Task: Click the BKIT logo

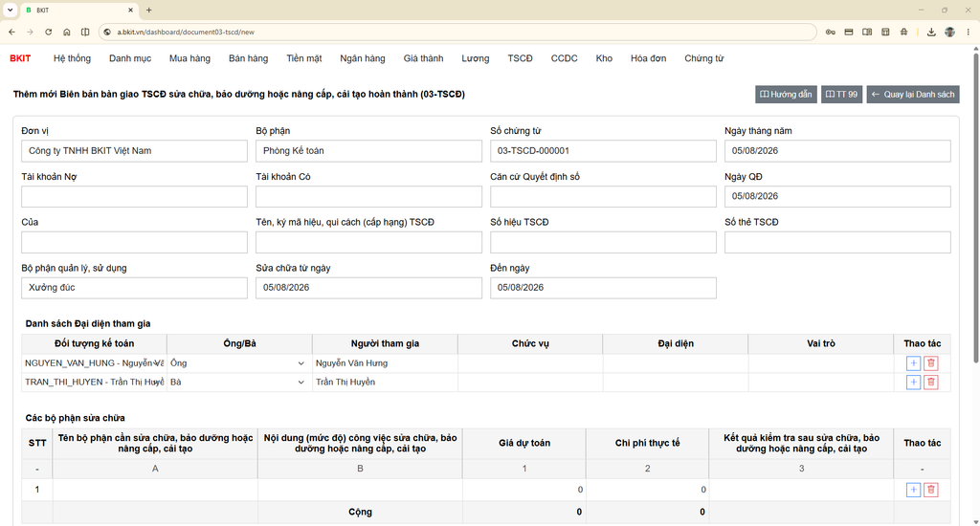Action: tap(20, 58)
